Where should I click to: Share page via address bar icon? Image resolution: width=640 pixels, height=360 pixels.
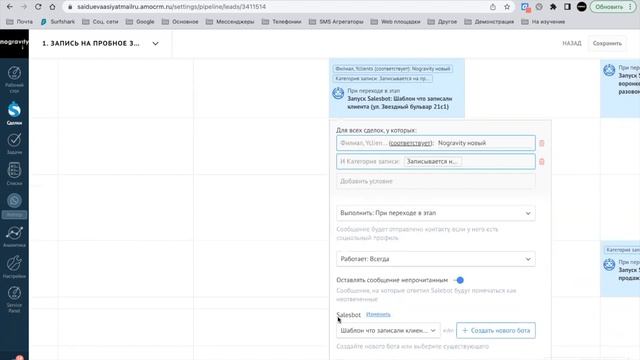[493, 7]
